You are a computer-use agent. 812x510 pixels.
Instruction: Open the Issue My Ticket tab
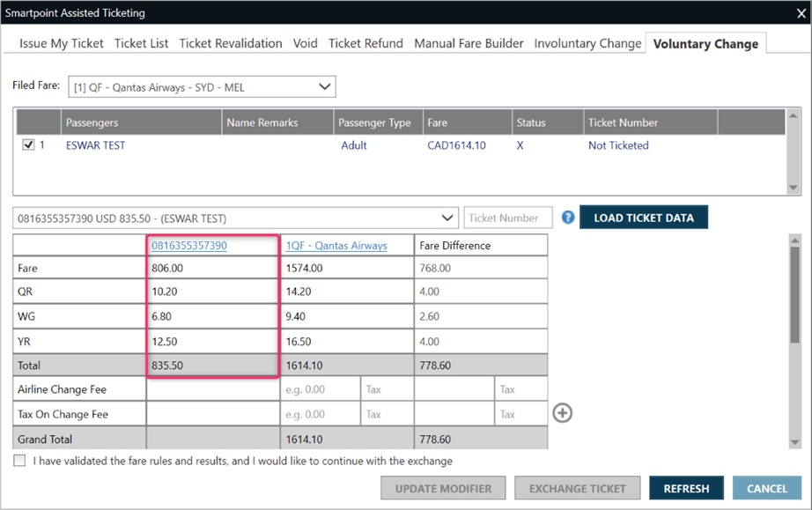[62, 43]
